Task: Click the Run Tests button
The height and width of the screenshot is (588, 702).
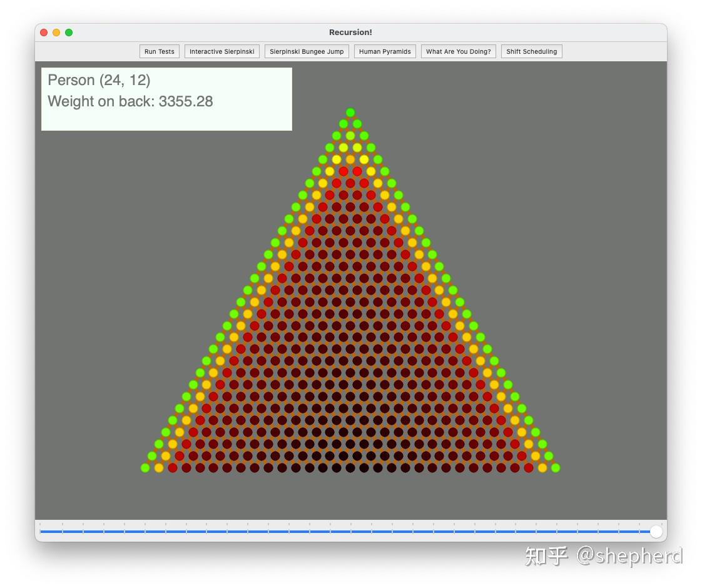Action: (x=159, y=51)
